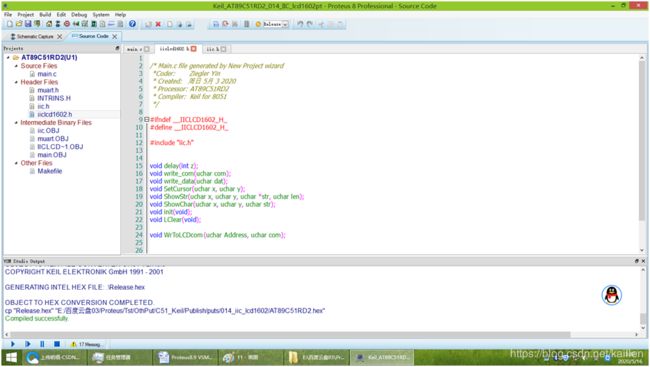Open the Debug menu
This screenshot has height=367, width=650.
click(x=79, y=15)
